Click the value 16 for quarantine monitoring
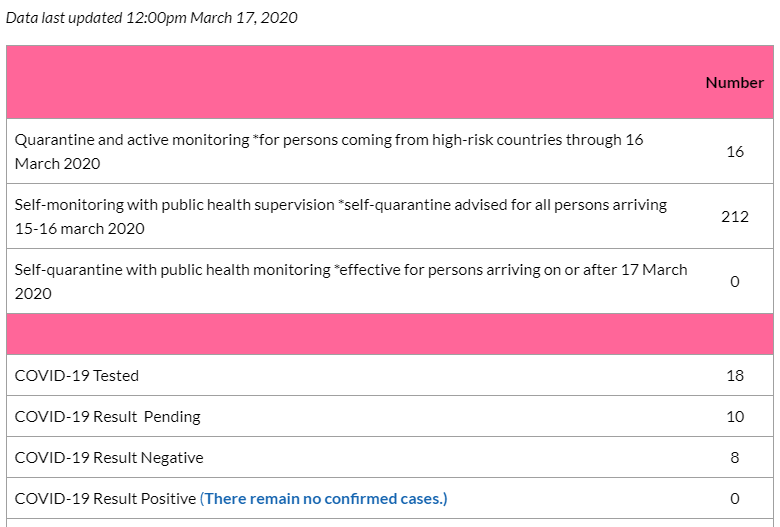This screenshot has height=527, width=780. [x=735, y=151]
